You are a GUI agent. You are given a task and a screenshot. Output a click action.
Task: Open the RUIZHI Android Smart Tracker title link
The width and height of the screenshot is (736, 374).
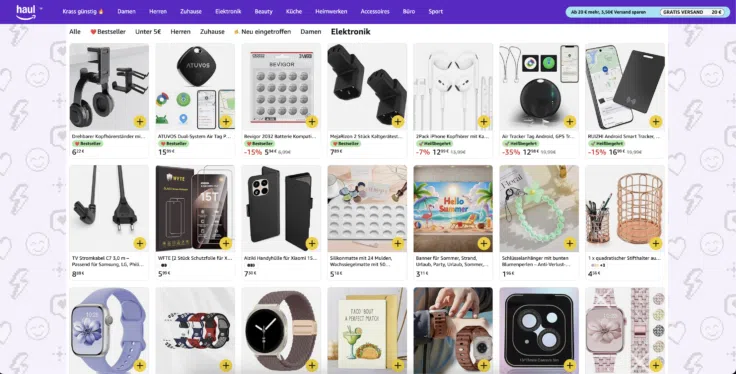[x=624, y=137]
